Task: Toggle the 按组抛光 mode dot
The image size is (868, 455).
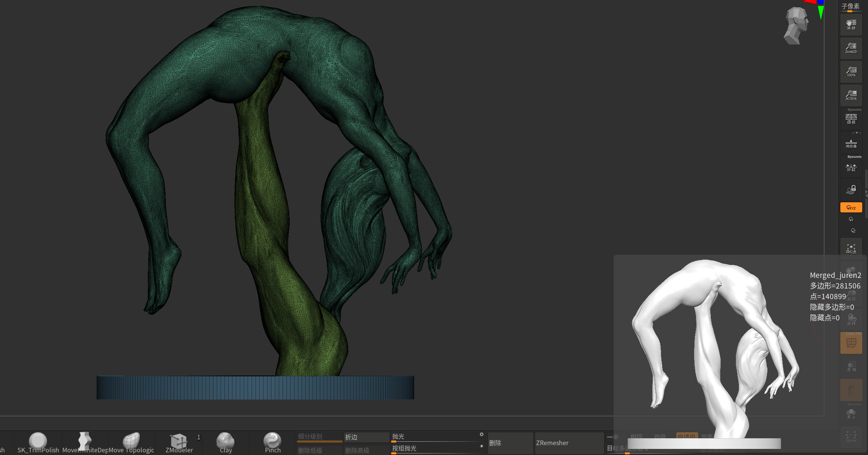Action: (481, 446)
